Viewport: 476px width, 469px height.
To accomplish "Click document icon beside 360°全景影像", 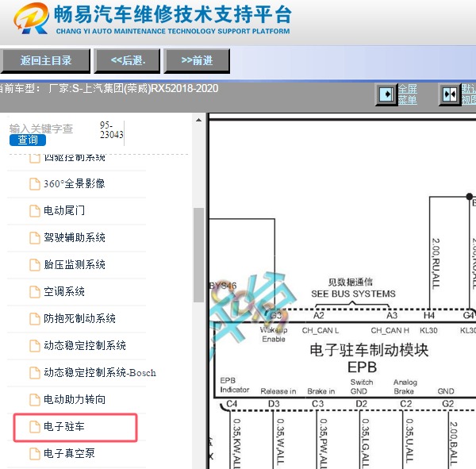I will [x=35, y=184].
